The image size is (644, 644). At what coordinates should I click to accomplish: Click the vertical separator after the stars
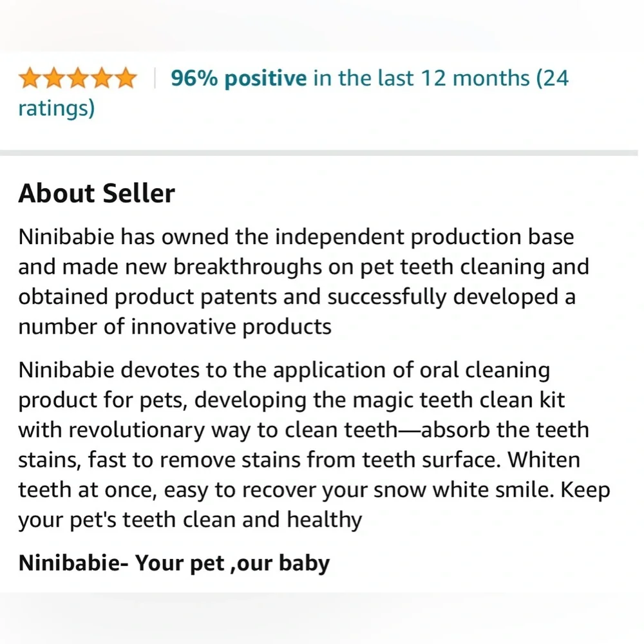(155, 78)
